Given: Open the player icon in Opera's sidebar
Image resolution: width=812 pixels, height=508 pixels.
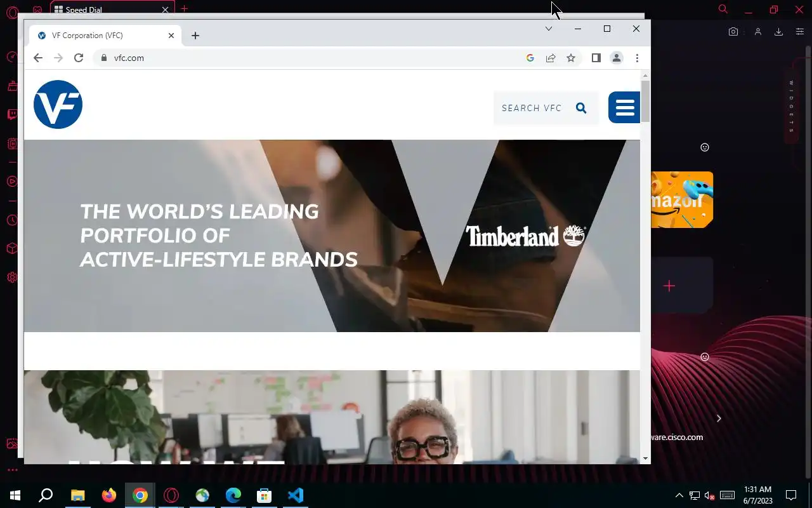Looking at the screenshot, I should pyautogui.click(x=12, y=182).
